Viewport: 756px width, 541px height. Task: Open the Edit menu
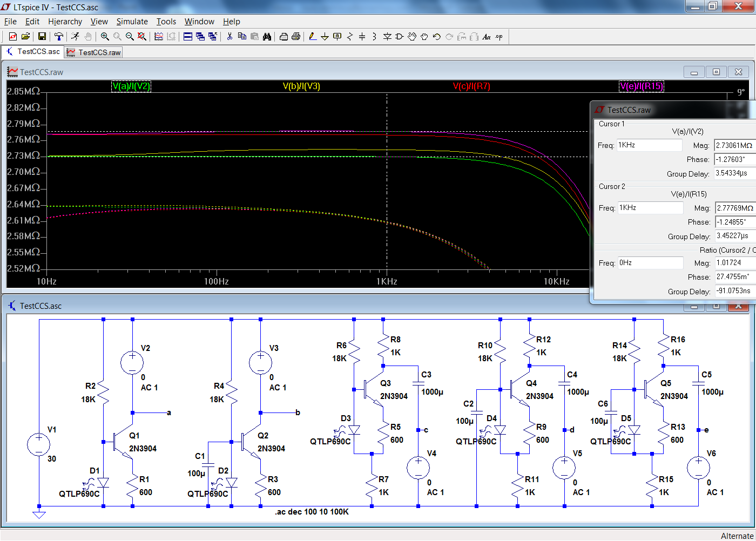tap(32, 22)
